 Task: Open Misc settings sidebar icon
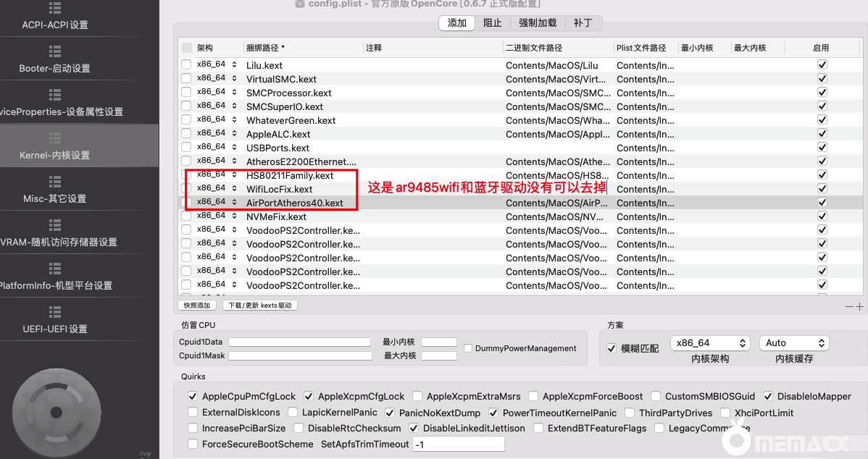(x=55, y=182)
